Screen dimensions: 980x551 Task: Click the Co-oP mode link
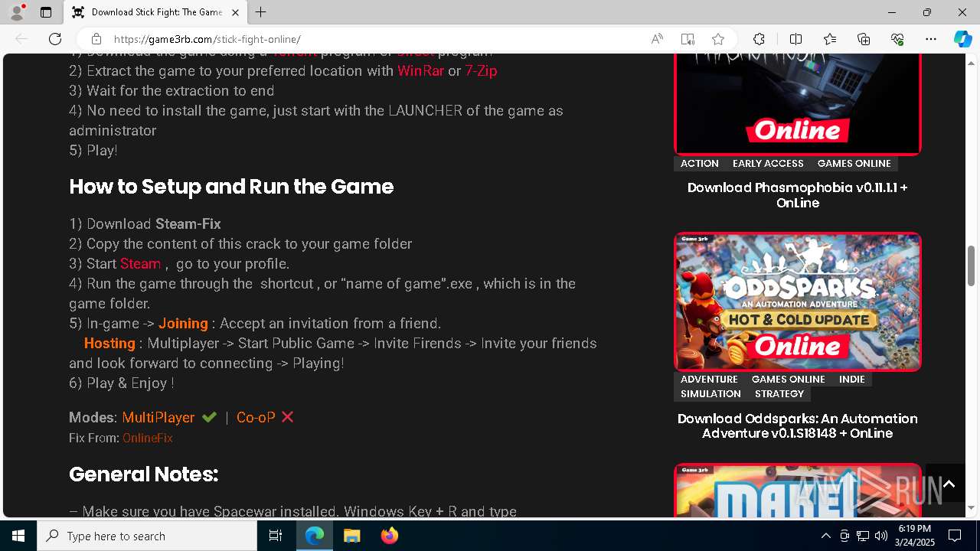[256, 417]
